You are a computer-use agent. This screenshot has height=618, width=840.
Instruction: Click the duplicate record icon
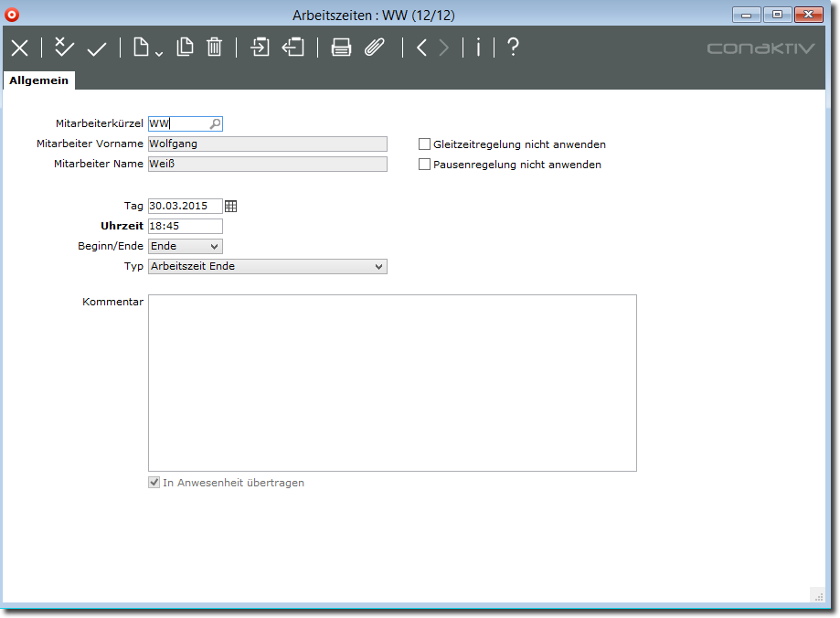click(x=185, y=48)
